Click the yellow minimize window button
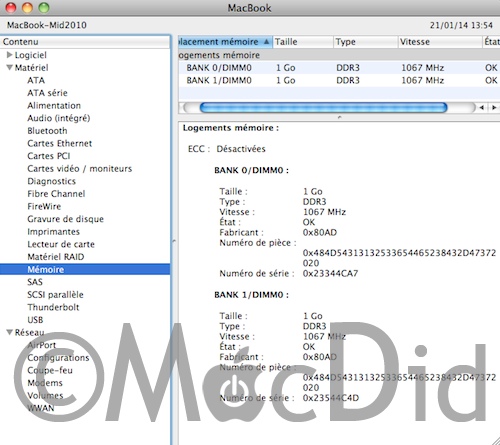 [27, 7]
